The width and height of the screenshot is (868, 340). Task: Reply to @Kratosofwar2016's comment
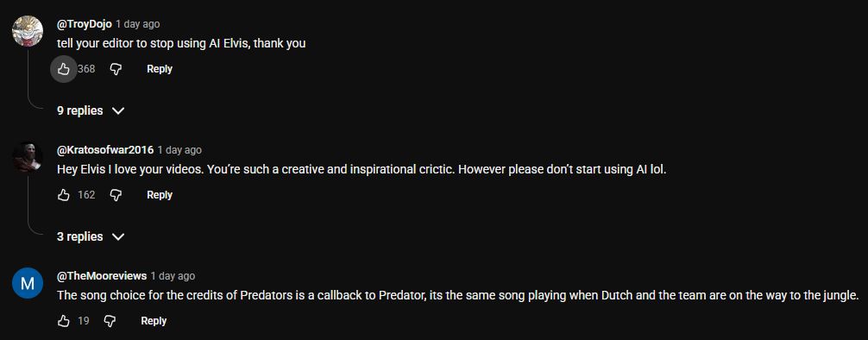click(160, 195)
